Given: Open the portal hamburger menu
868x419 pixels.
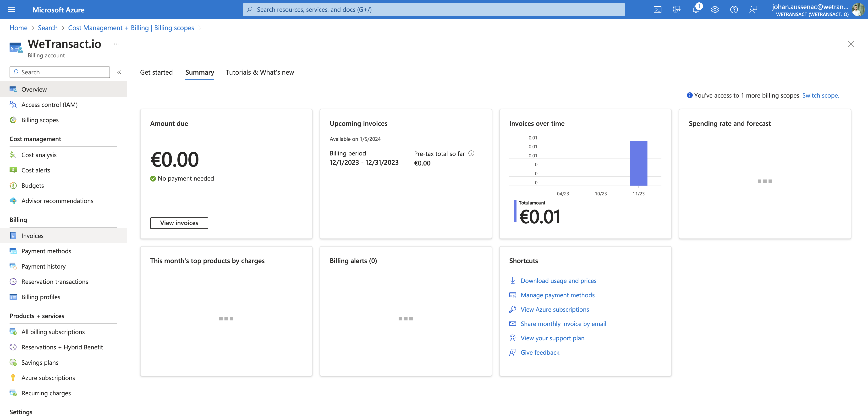Looking at the screenshot, I should tap(11, 9).
